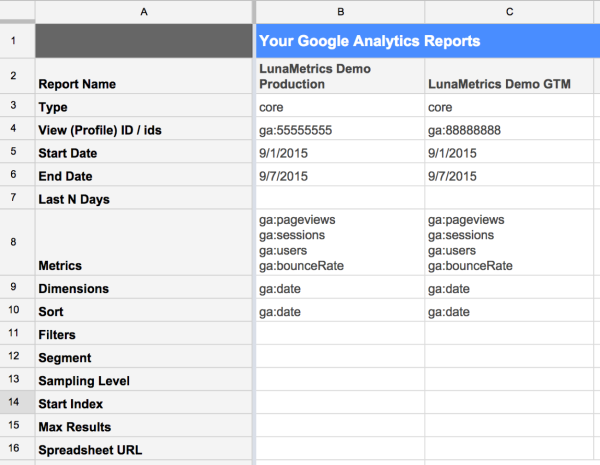Select End Date 9/7/2015 in column B
600x465 pixels.
point(340,175)
